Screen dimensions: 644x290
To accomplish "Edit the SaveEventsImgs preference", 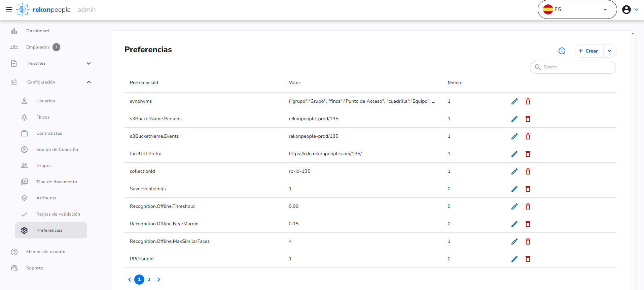I will 514,189.
